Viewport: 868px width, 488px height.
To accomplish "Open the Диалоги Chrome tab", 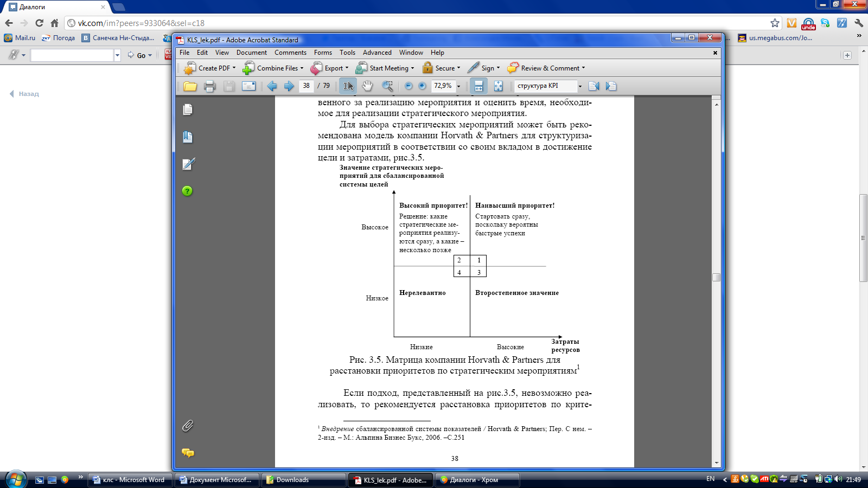I will pos(57,7).
